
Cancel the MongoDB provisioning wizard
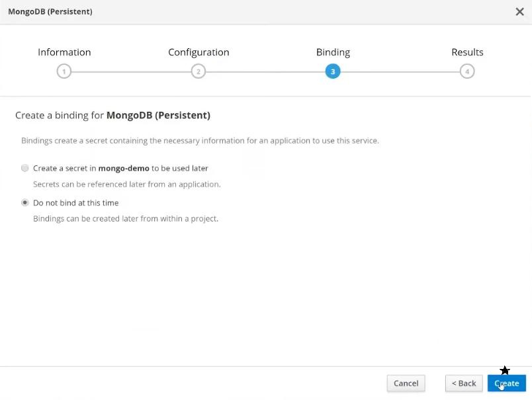click(x=406, y=383)
